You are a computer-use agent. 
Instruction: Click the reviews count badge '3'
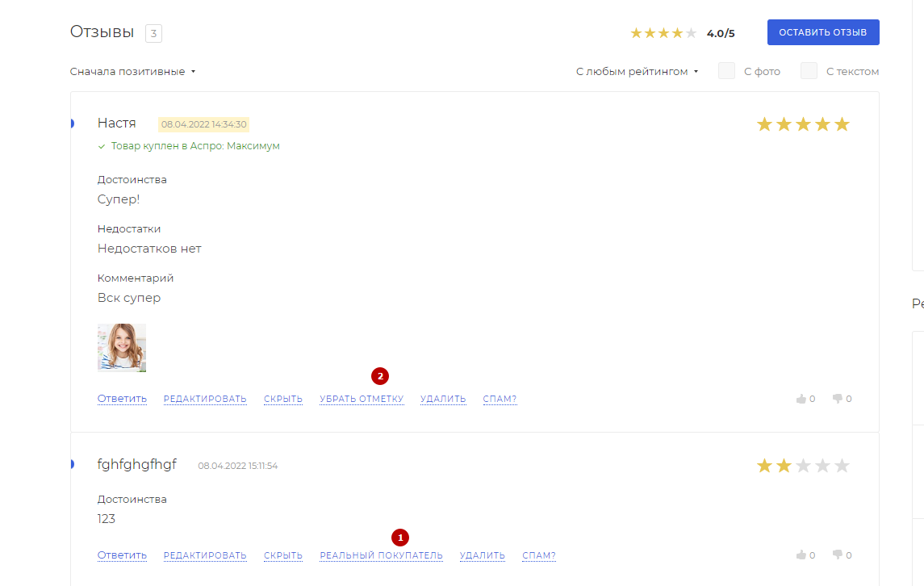point(154,34)
